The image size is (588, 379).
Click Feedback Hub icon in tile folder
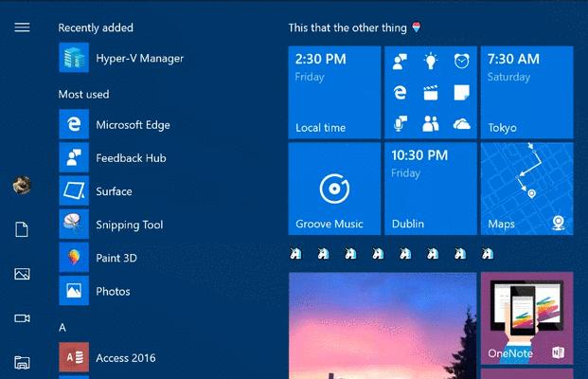coord(400,62)
